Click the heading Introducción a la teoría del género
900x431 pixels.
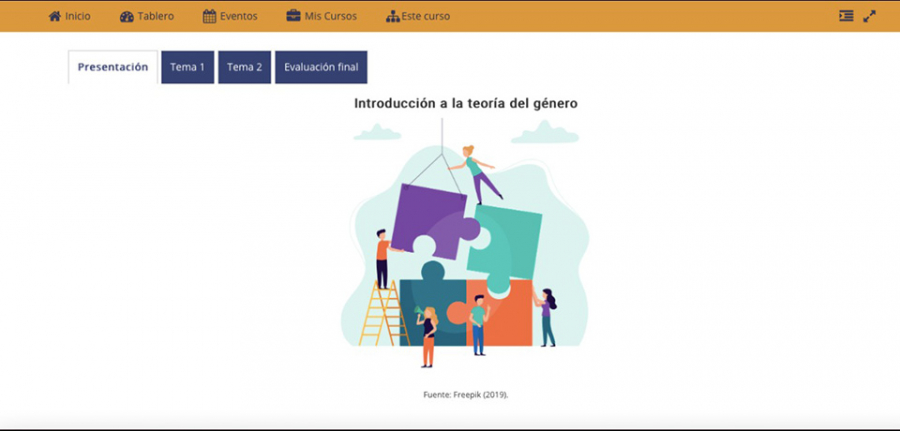click(x=465, y=103)
